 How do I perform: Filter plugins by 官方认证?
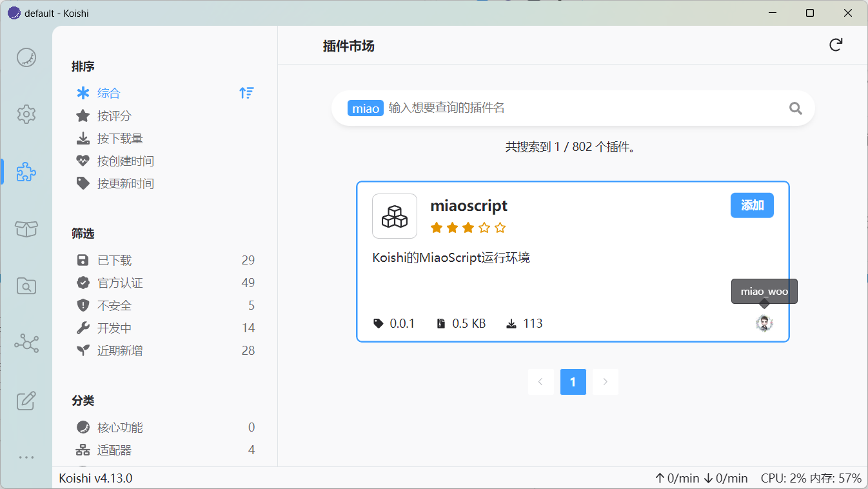[164, 283]
